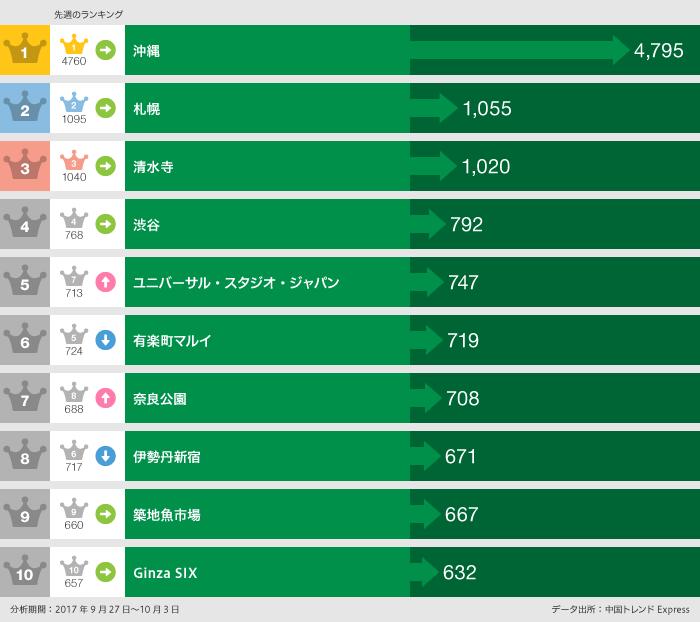
Task: Click the gold rank 1 crown
Action: pyautogui.click(x=24, y=50)
